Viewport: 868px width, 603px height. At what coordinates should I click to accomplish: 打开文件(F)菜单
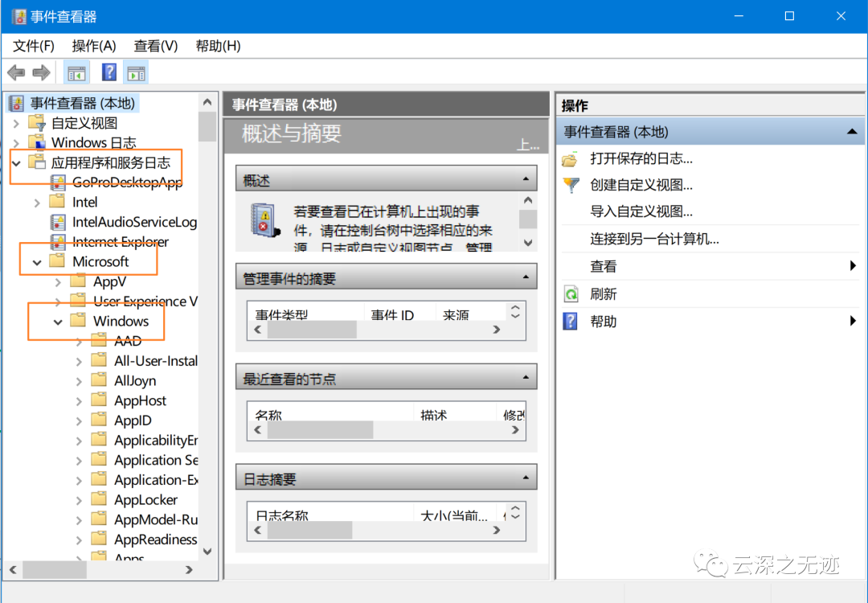[x=32, y=46]
